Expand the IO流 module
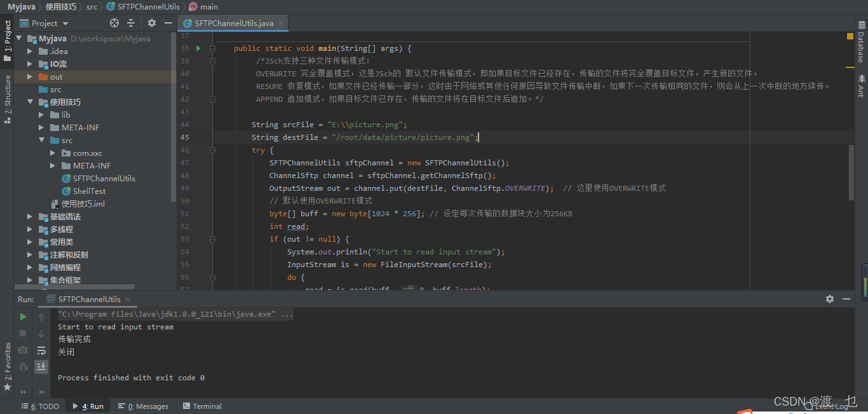This screenshot has width=868, height=414. (x=31, y=64)
